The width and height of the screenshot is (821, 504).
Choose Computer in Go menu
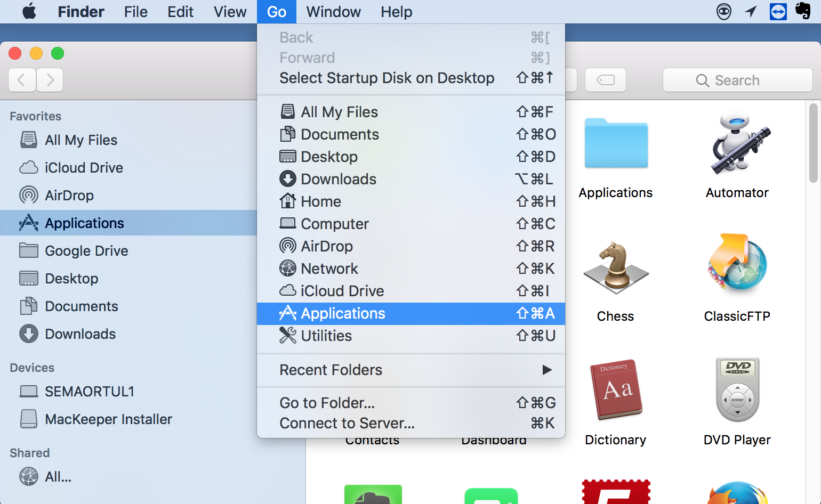(411, 224)
